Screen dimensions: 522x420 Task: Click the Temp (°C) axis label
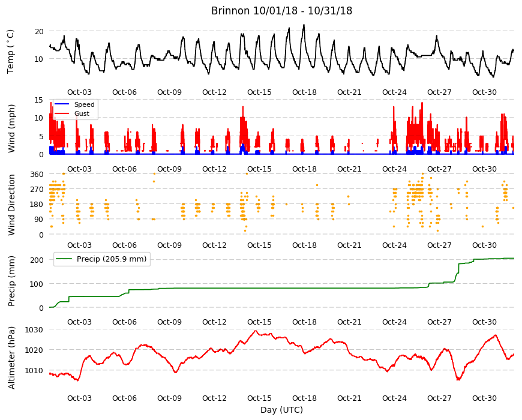tap(11, 52)
